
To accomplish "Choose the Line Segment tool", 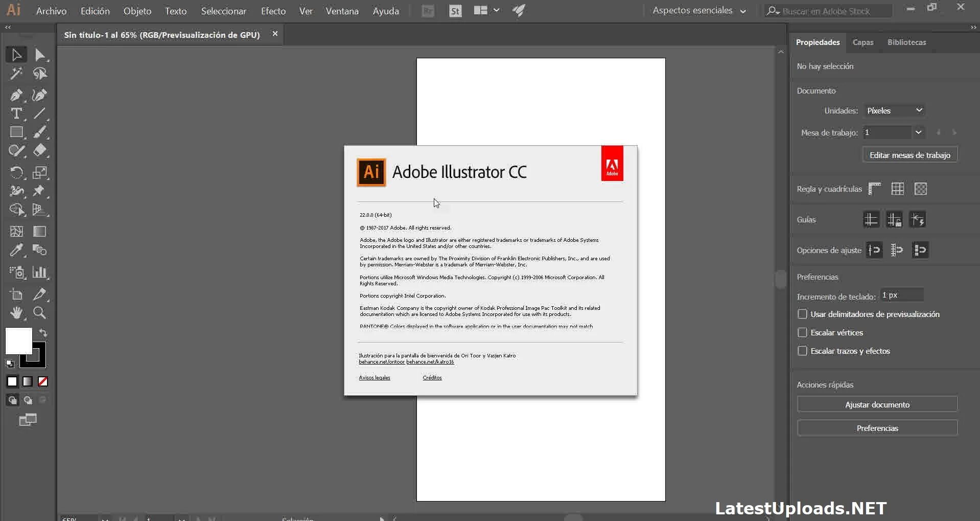I will (40, 114).
